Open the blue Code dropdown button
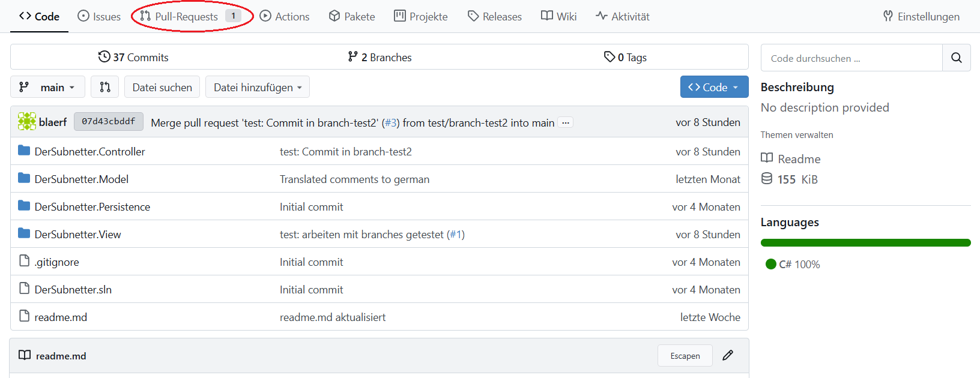The image size is (980, 378). [x=714, y=87]
